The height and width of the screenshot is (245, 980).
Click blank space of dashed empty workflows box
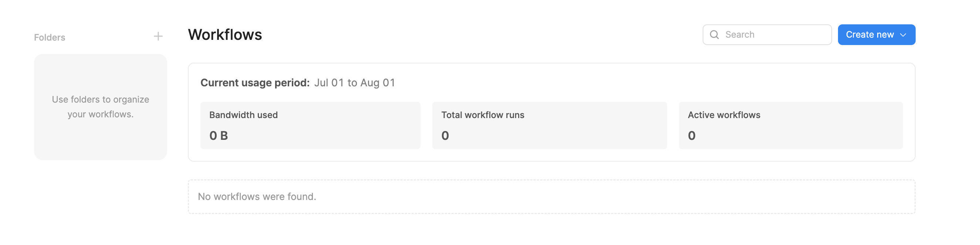point(609,196)
